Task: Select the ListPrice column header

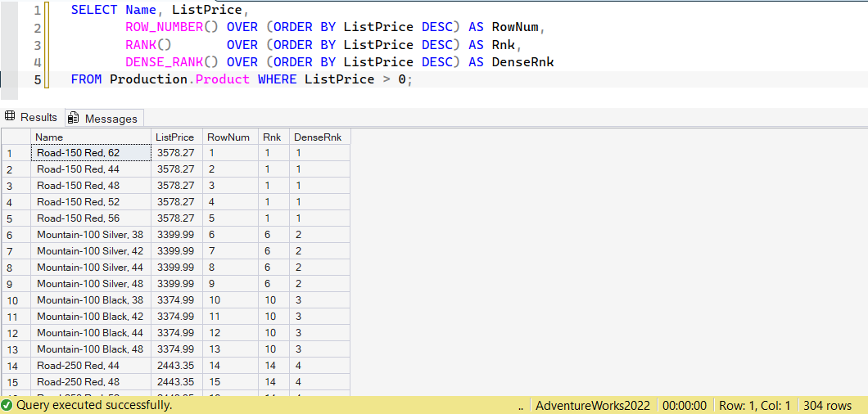Action: 177,137
